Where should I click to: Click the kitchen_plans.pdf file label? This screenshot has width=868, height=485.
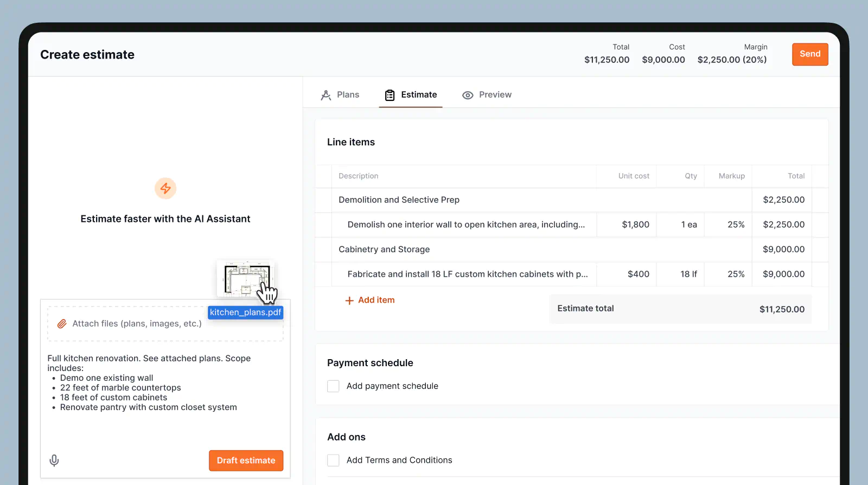point(245,312)
